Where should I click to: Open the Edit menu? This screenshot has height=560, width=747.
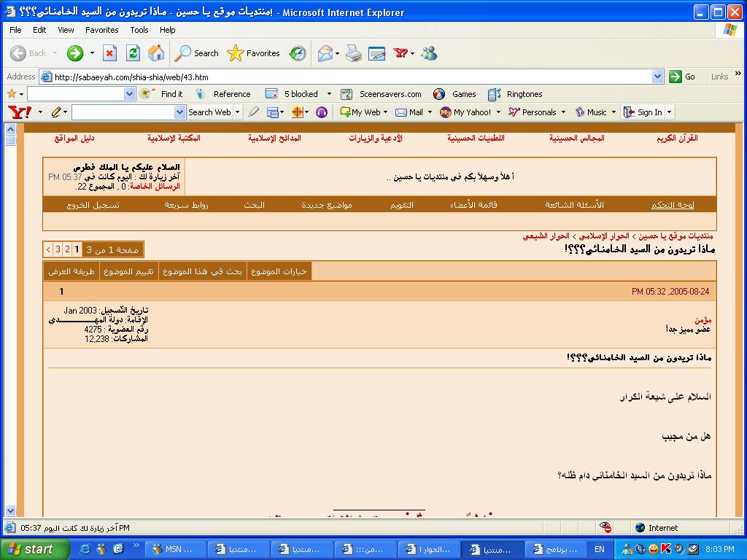[39, 29]
